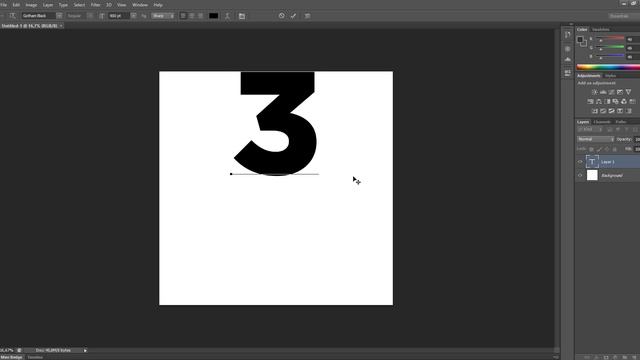
Task: Open the Filter menu
Action: 95,5
